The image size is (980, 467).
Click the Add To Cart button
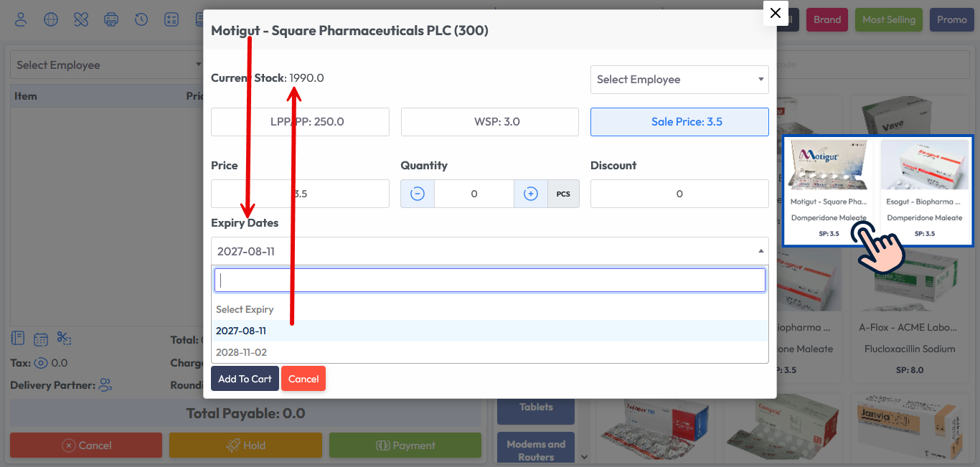click(245, 378)
